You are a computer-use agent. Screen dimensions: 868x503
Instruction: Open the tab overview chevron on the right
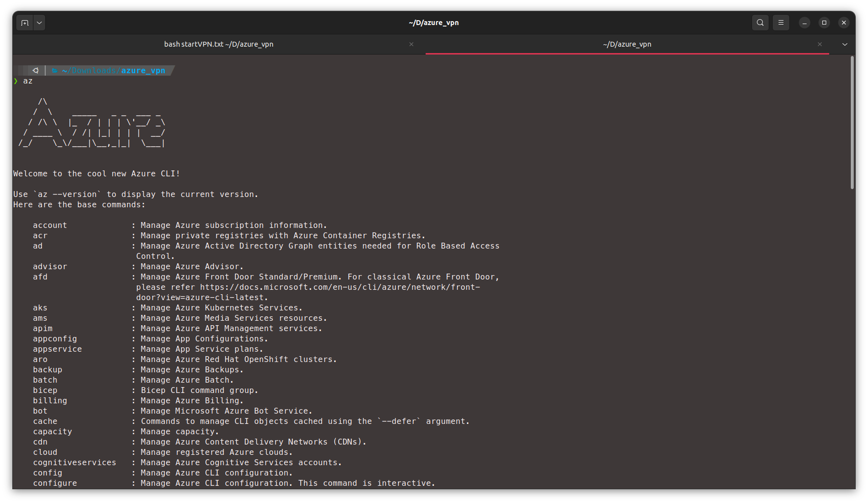(844, 44)
